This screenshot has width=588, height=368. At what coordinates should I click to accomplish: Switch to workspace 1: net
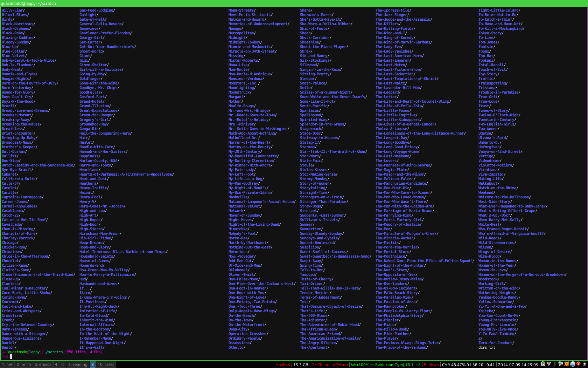7,364
